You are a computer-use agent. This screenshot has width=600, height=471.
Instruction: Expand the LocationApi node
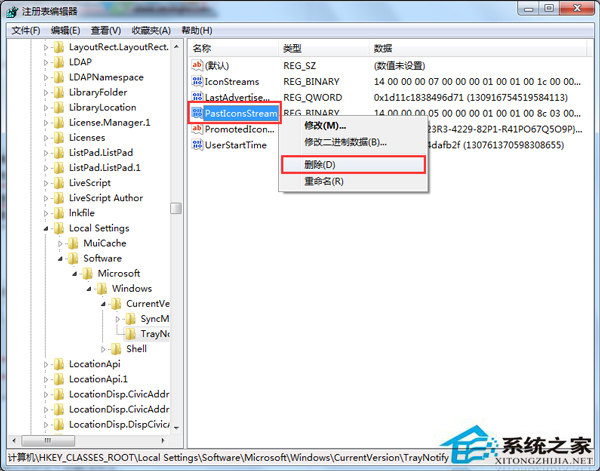pyautogui.click(x=46, y=364)
